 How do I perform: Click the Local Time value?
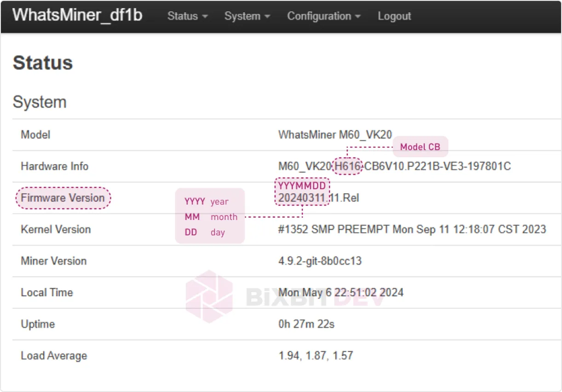340,293
